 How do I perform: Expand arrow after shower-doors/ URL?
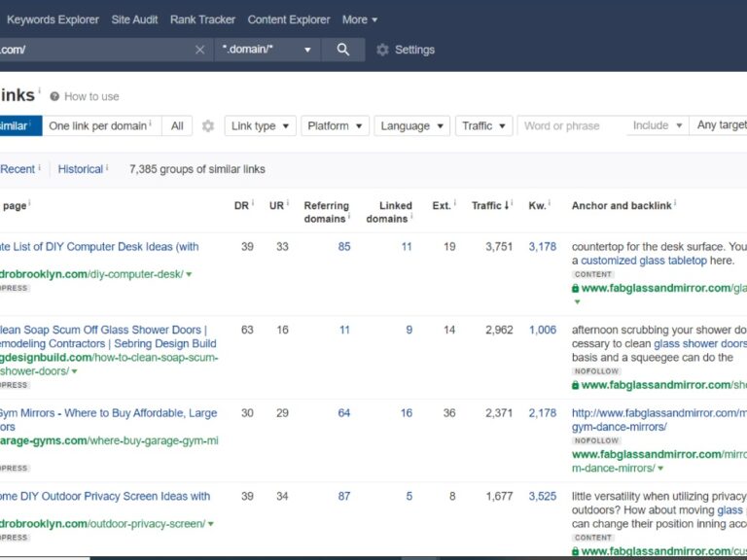[x=74, y=371]
